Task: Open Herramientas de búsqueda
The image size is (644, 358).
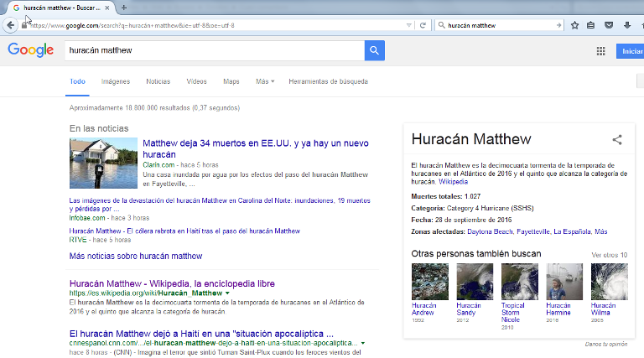Action: 328,81
